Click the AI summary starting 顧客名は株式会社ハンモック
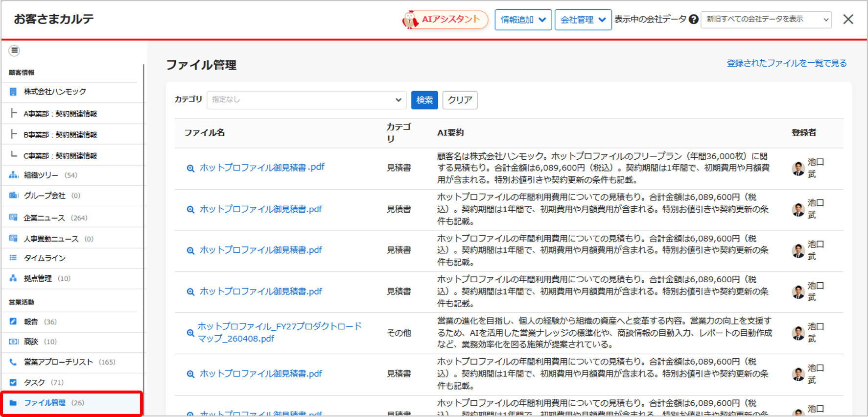The image size is (868, 417). (603, 168)
